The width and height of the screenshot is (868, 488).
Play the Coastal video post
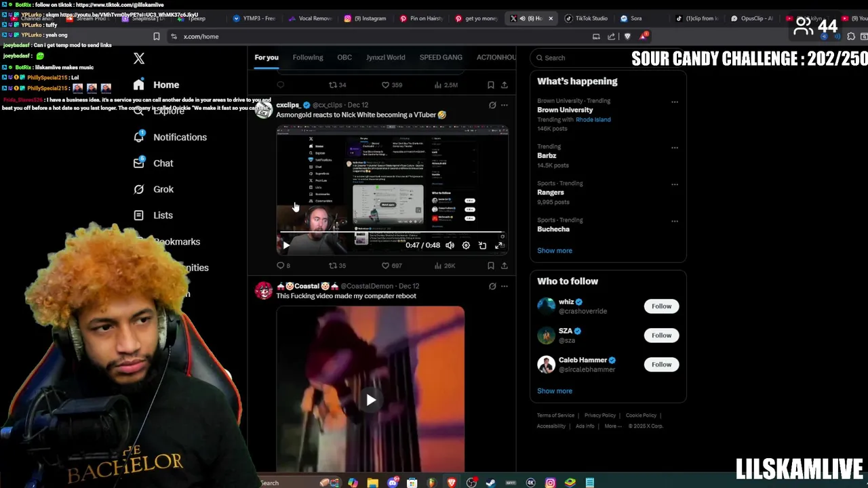point(371,400)
